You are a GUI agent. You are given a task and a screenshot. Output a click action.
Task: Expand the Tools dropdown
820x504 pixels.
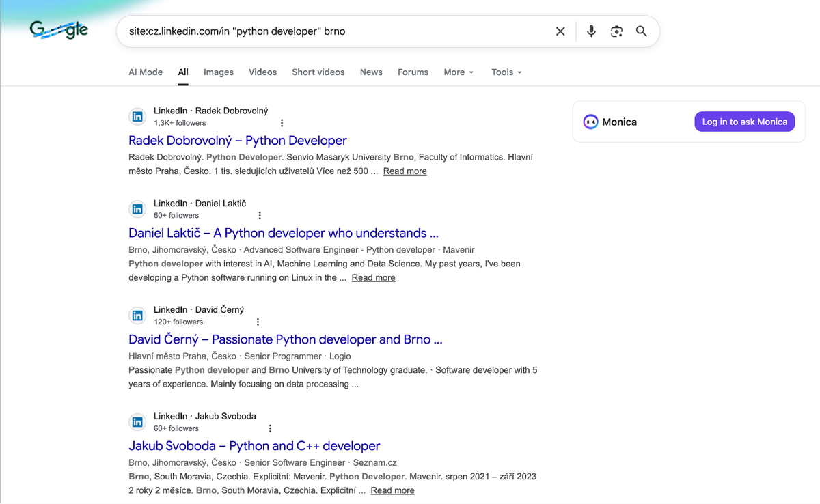(x=506, y=72)
